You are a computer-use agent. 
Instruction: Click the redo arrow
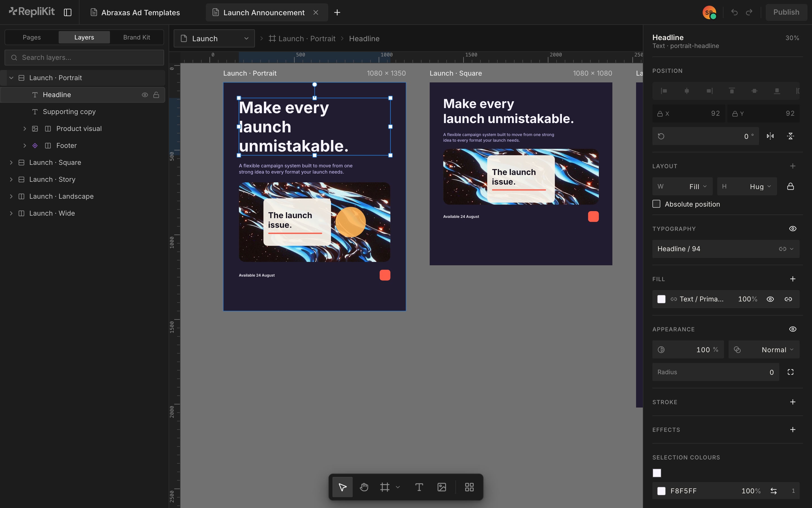749,12
